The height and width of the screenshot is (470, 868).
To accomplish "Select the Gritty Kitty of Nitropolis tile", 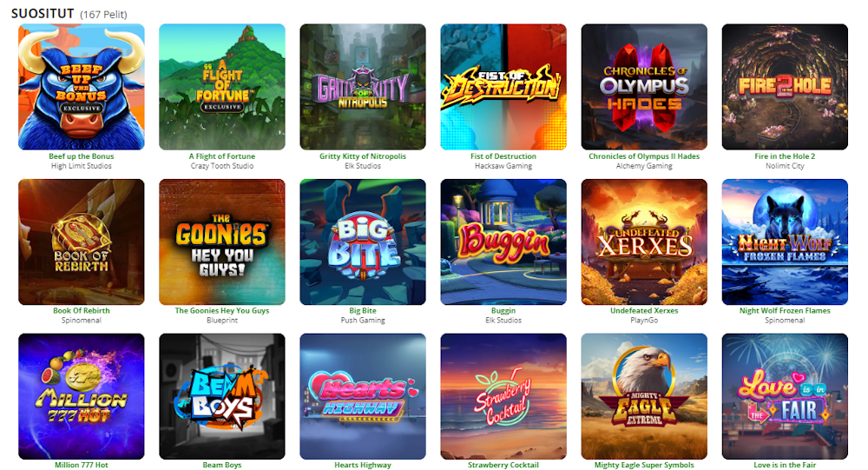I will [363, 87].
